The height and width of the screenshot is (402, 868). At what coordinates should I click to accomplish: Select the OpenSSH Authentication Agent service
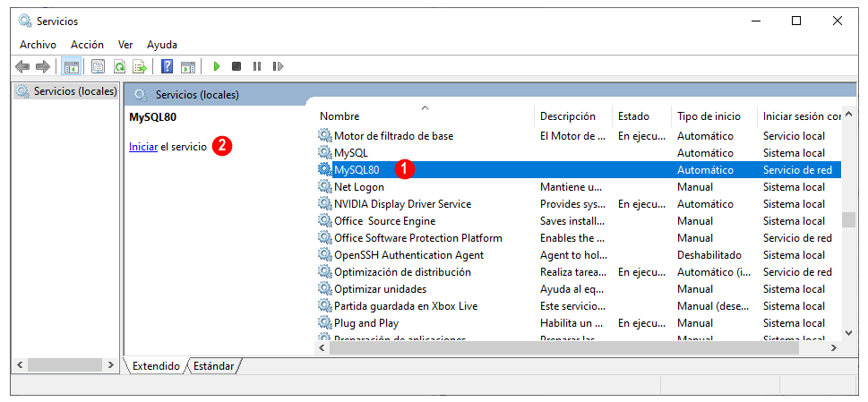point(408,255)
